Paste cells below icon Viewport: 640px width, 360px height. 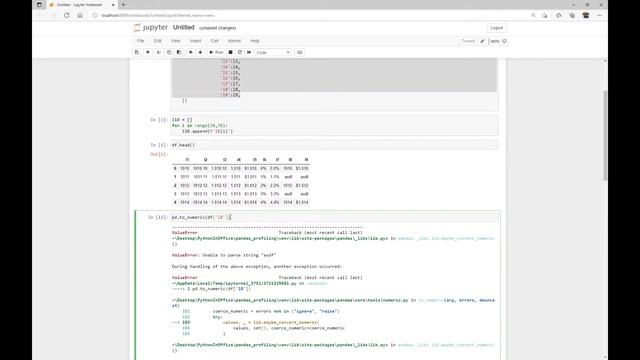(179, 52)
